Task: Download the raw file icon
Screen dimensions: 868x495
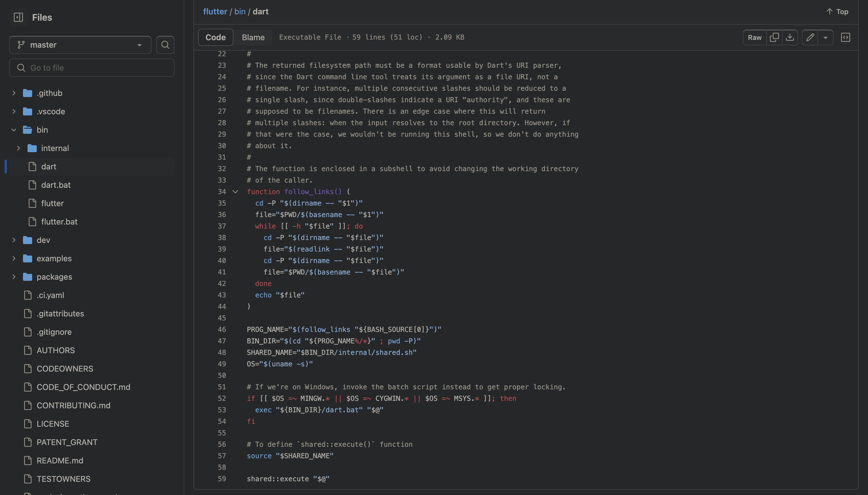Action: pyautogui.click(x=790, y=37)
